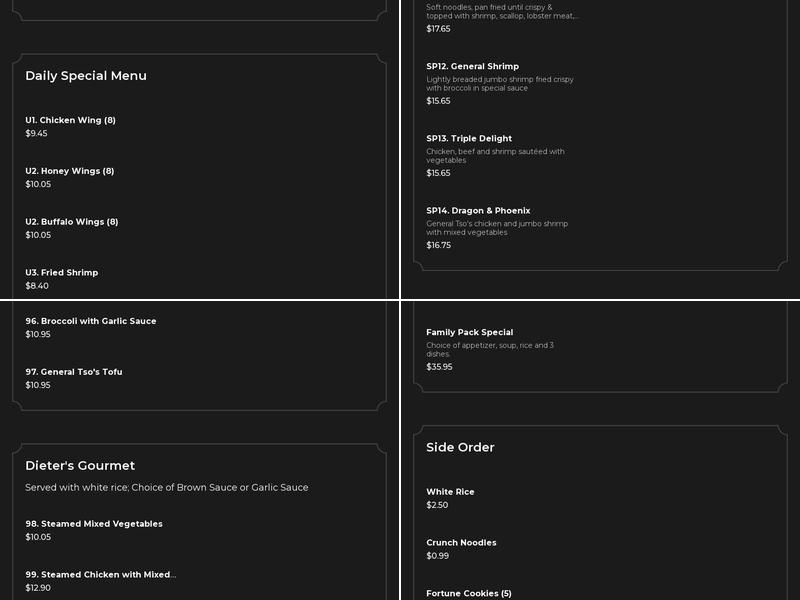
Task: Select SP13. Triple Delight
Action: 469,139
